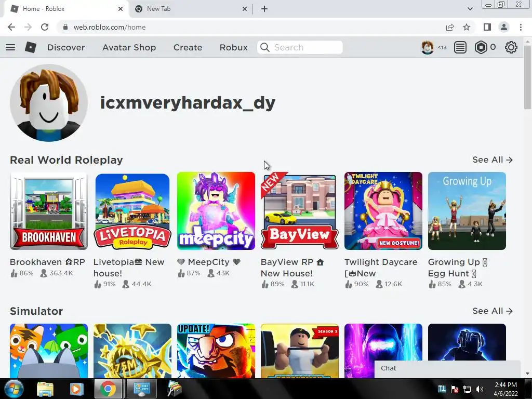See All Real World Roleplay games
532x399 pixels.
[493, 159]
